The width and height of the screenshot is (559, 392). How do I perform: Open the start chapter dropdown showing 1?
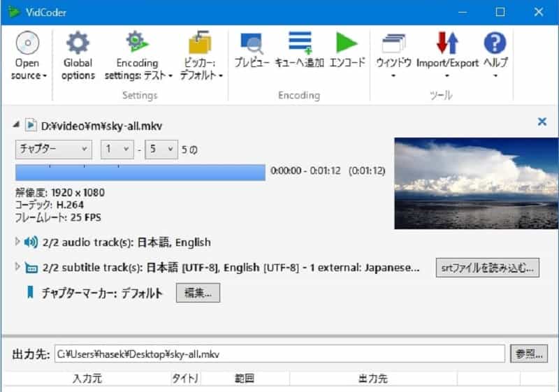coord(117,149)
